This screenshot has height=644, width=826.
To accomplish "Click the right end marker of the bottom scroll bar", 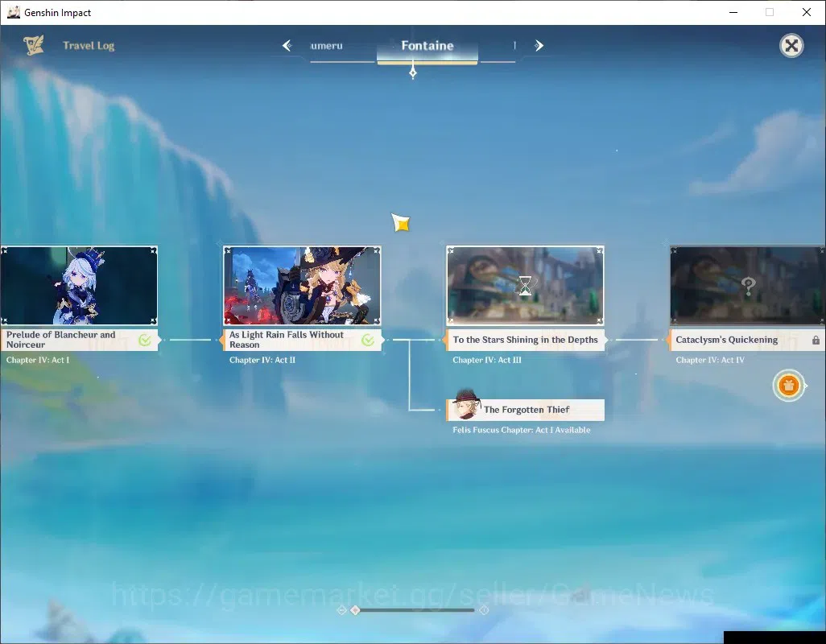I will tap(484, 609).
